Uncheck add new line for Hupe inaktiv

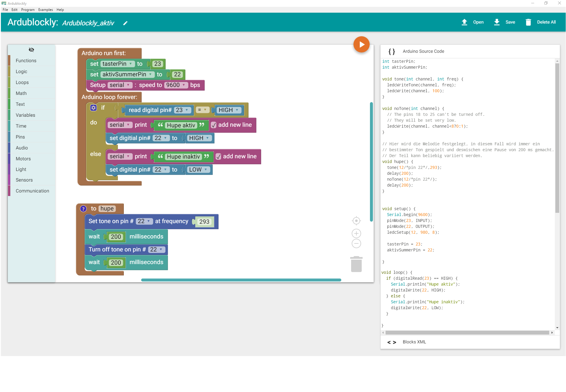(x=218, y=157)
